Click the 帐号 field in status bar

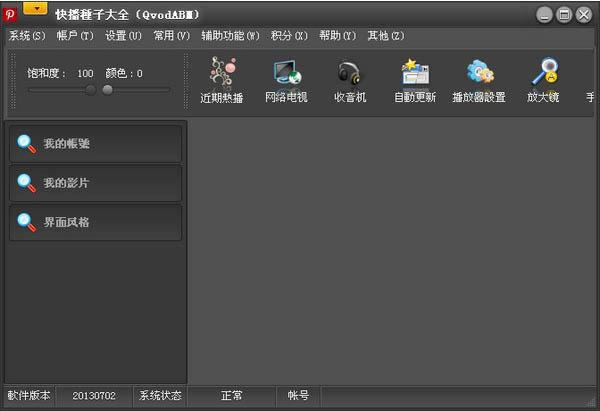[298, 396]
